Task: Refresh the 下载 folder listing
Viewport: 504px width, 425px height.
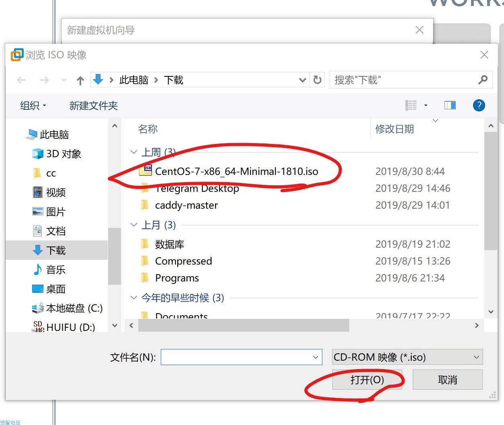Action: point(318,80)
